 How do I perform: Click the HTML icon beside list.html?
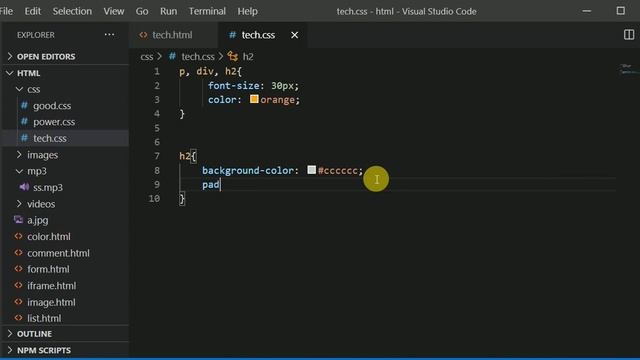click(18, 318)
